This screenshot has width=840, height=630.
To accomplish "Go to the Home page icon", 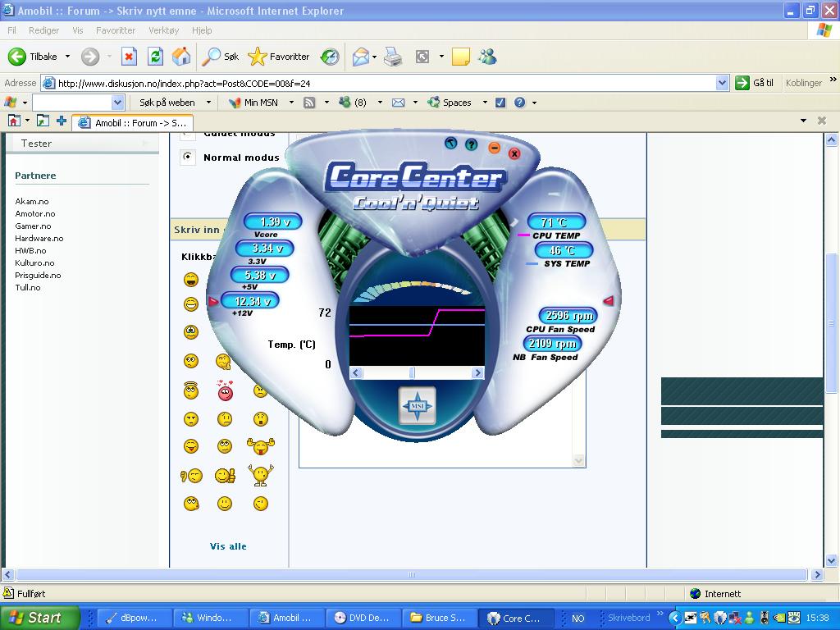I will 181,57.
